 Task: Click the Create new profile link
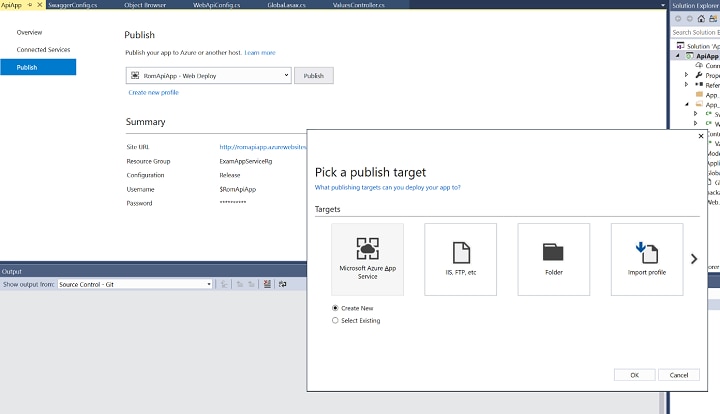pos(153,92)
